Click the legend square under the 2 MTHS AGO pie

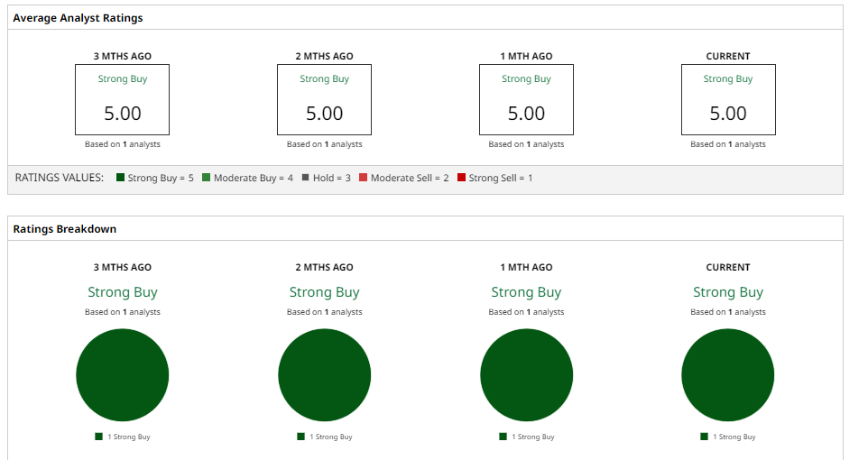pos(301,437)
